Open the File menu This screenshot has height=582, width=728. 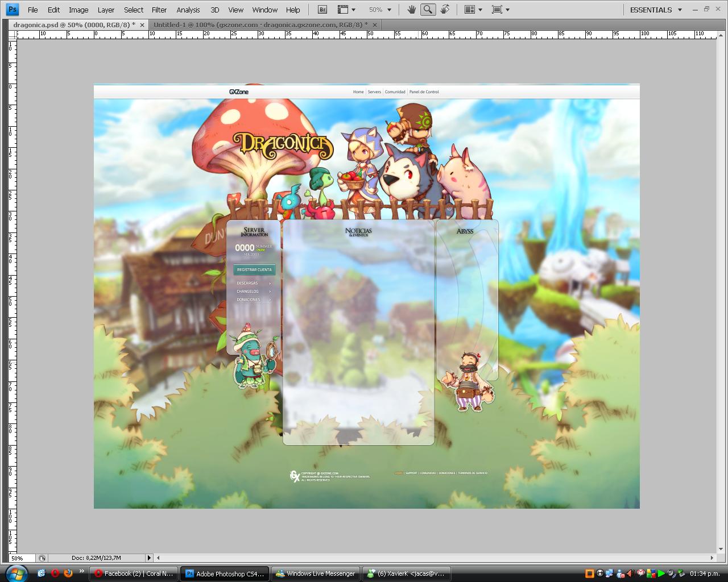pos(33,10)
